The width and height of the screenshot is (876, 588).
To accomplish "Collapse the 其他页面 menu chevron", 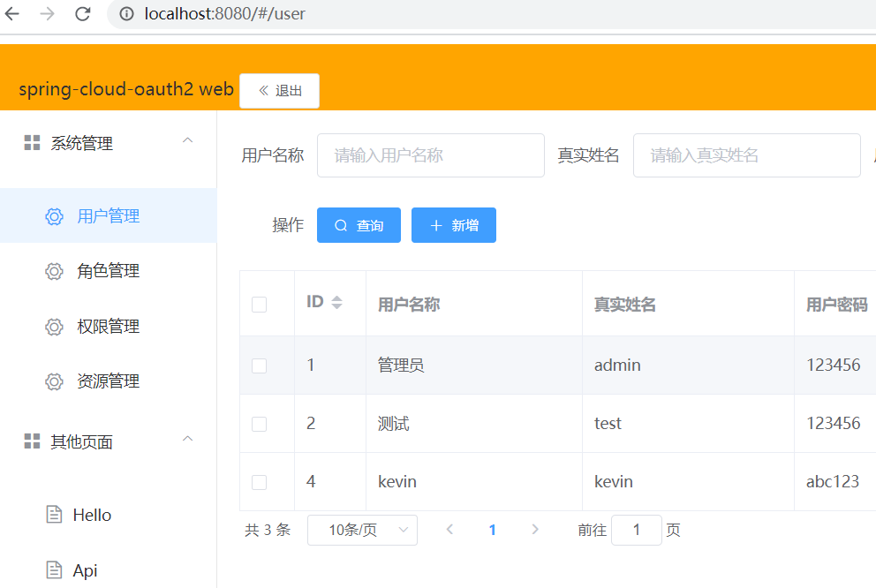I will (x=188, y=439).
